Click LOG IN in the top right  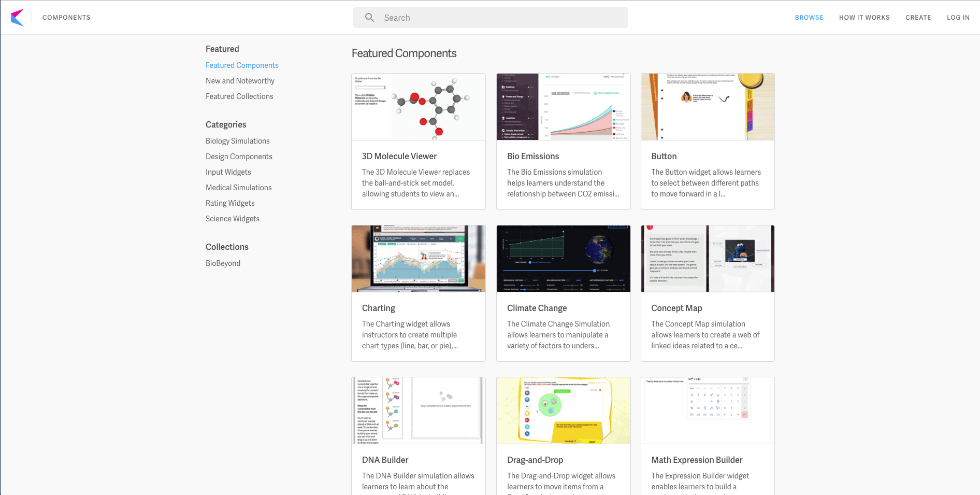pos(958,17)
